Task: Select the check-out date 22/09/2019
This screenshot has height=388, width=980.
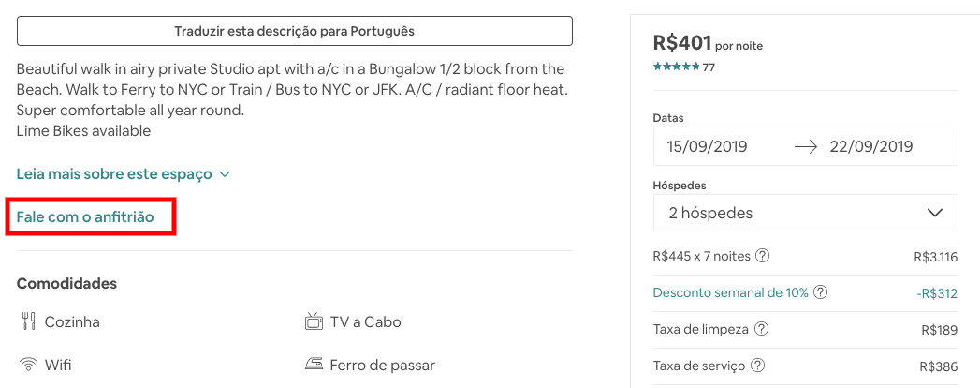Action: 870,146
